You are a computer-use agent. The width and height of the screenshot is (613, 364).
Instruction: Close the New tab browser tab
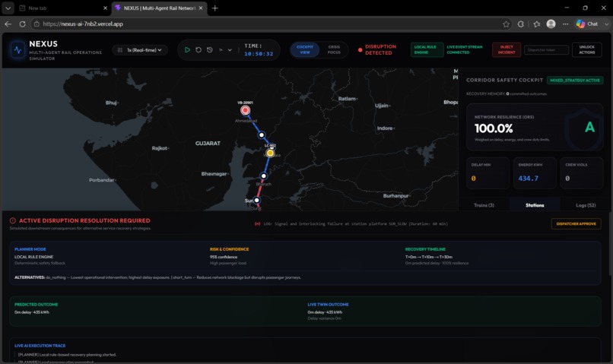coord(105,8)
